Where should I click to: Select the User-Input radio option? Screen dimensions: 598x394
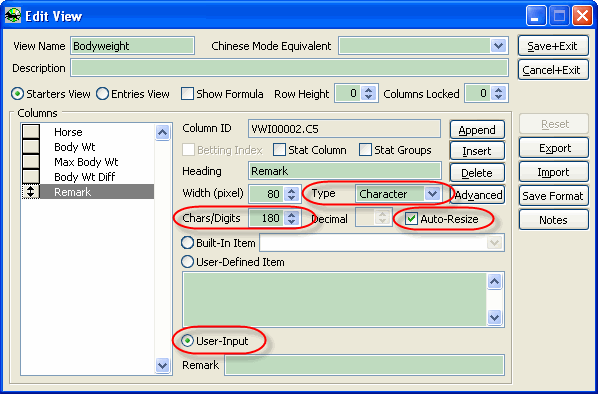pos(187,341)
